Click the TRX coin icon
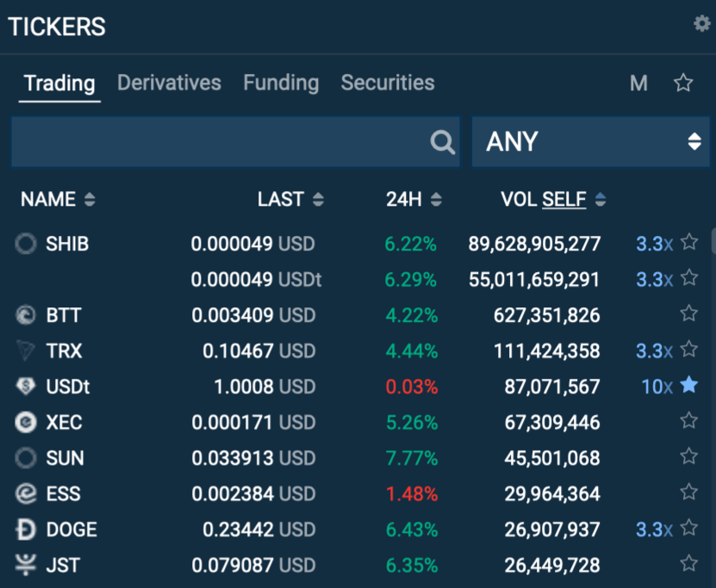This screenshot has height=588, width=716. pos(26,350)
